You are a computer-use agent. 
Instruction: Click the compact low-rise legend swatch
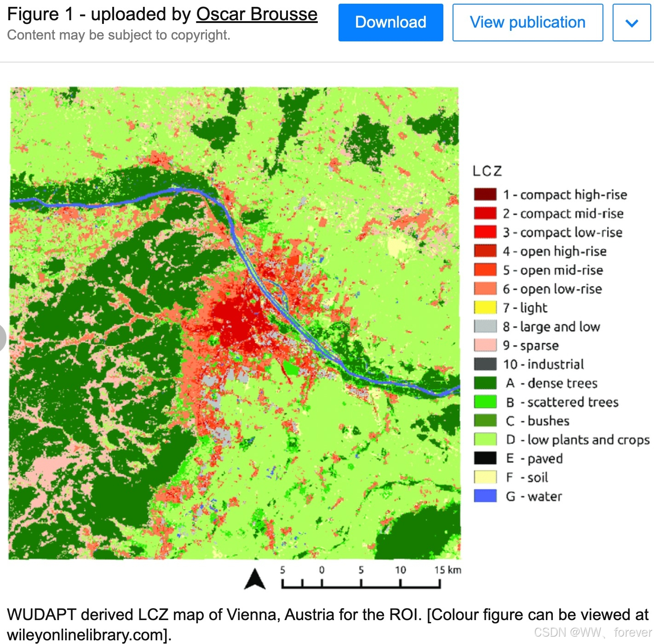(485, 232)
